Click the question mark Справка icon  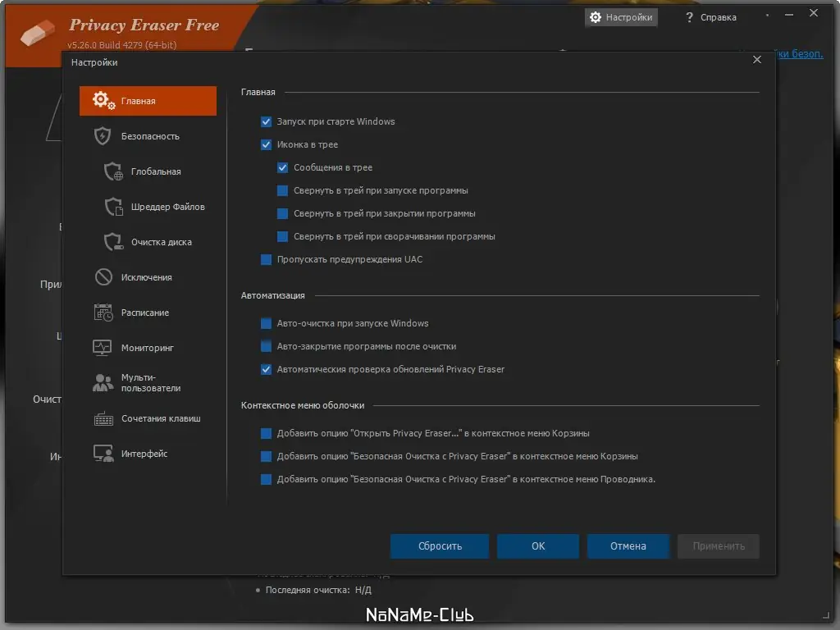[689, 17]
